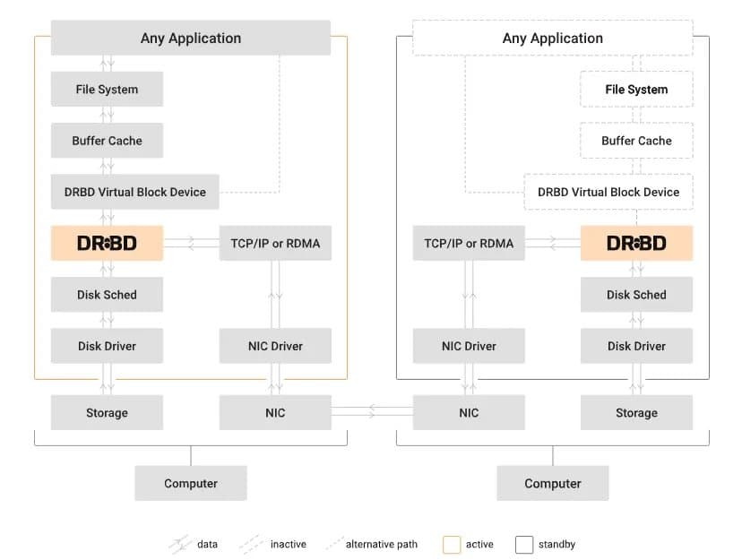The height and width of the screenshot is (560, 742).
Task: Select the active DRBD block on the left
Action: (107, 243)
